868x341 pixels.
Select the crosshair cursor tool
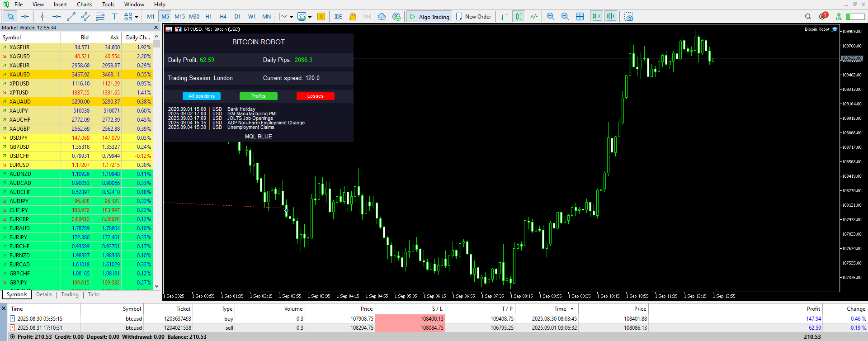point(25,17)
